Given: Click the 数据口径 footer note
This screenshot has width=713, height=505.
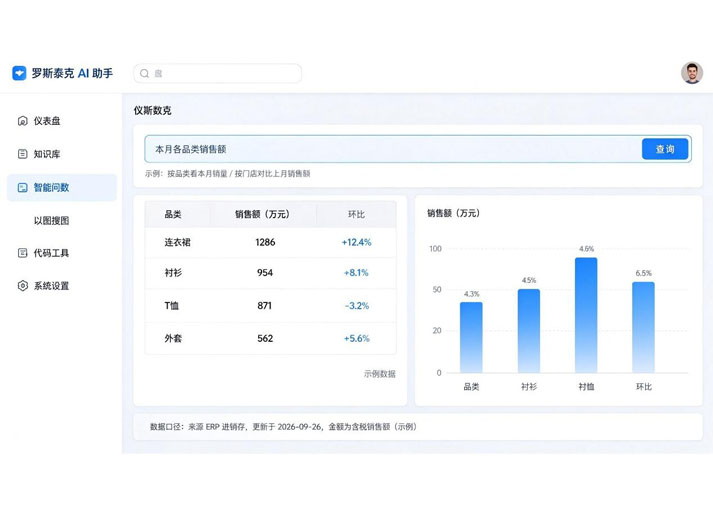Looking at the screenshot, I should tap(283, 427).
